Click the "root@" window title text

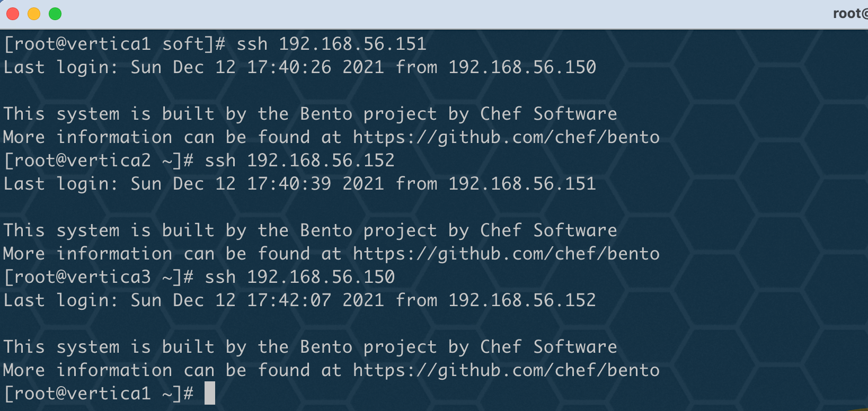(x=850, y=14)
